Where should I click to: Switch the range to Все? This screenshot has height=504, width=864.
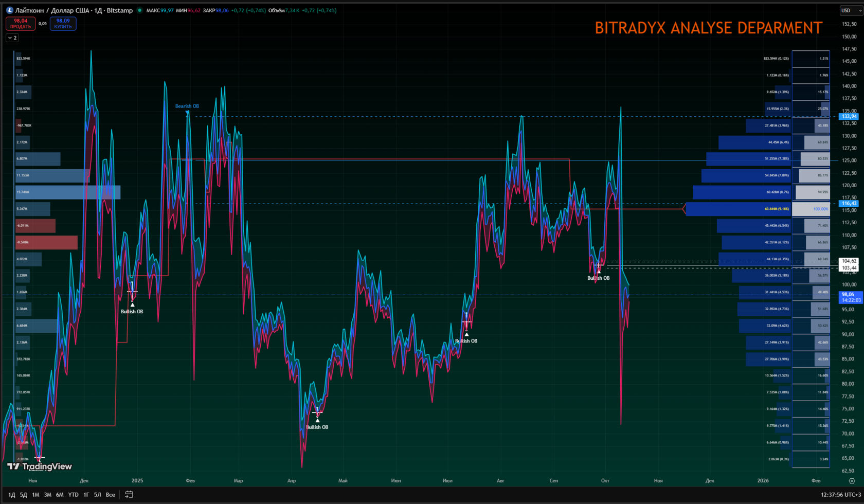coord(110,495)
